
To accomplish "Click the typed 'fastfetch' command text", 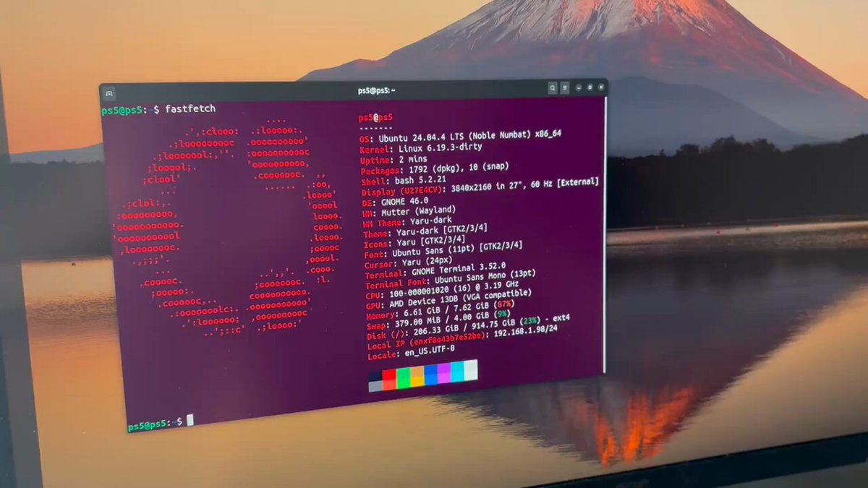I will click(x=190, y=109).
